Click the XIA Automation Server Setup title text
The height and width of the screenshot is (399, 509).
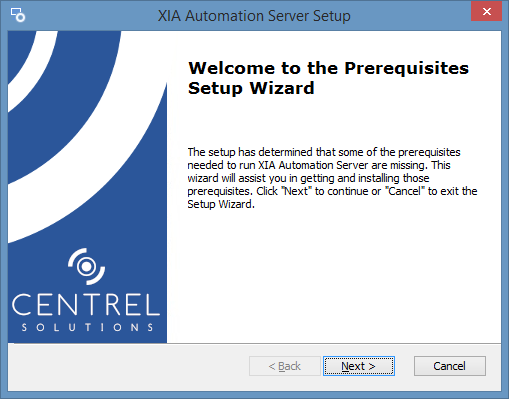pos(254,16)
